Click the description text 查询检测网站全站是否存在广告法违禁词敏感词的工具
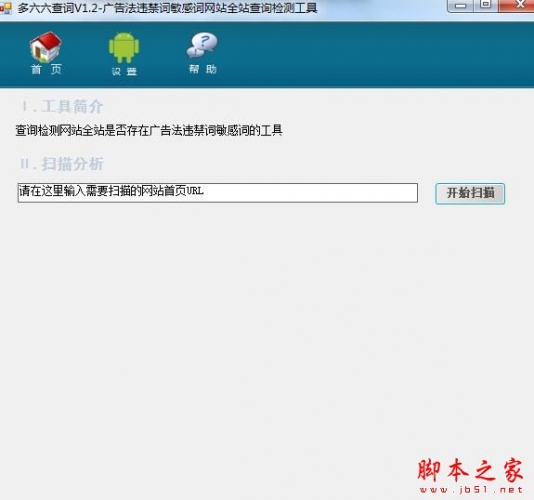This screenshot has height=500, width=534. point(149,130)
